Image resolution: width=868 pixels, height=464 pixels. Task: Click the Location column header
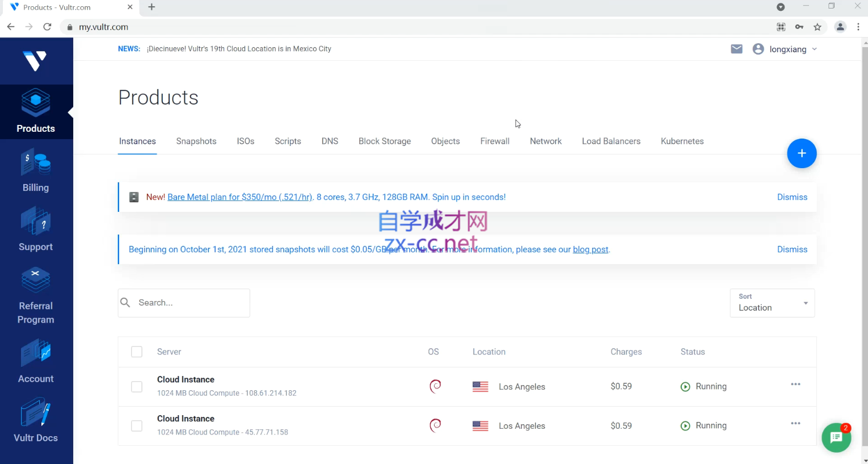(x=489, y=352)
